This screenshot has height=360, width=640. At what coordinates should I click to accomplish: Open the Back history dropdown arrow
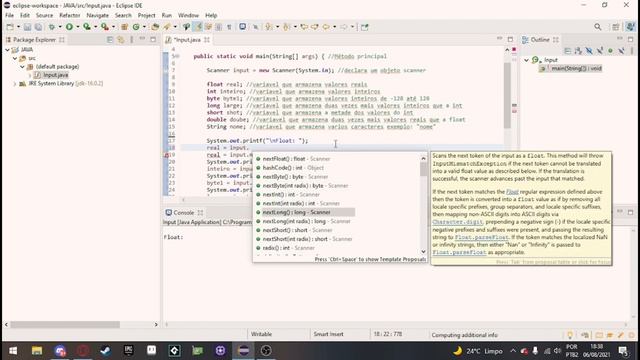click(x=334, y=27)
